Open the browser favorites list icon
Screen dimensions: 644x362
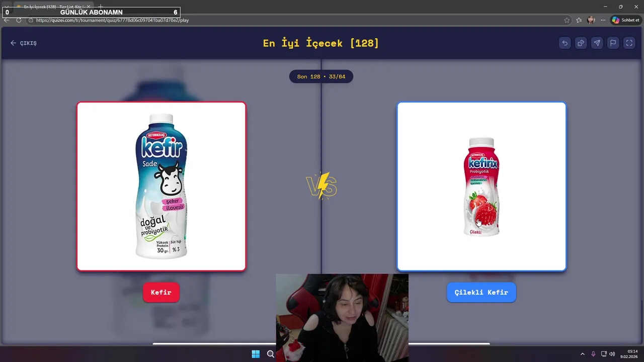point(579,20)
